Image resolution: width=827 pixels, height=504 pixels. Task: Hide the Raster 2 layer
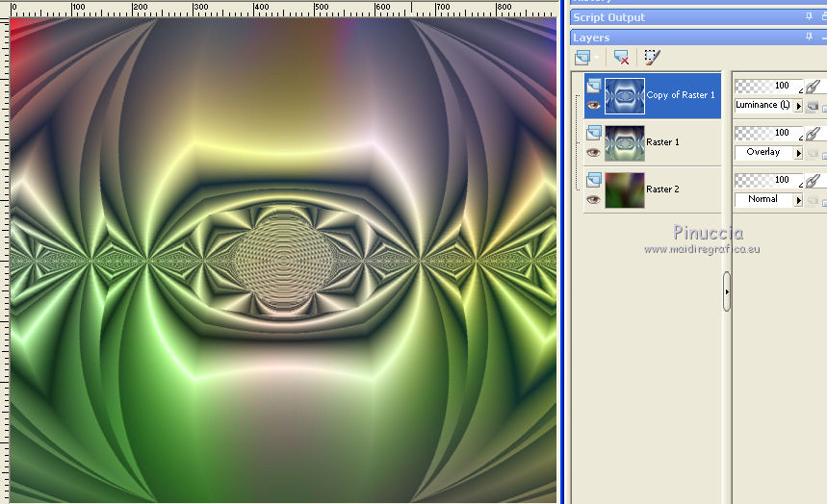(594, 199)
